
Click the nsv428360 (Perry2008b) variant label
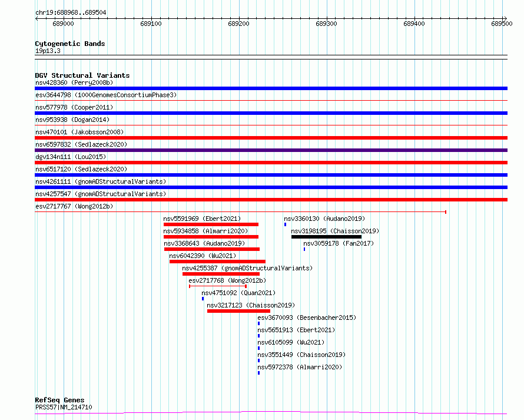[x=74, y=82]
